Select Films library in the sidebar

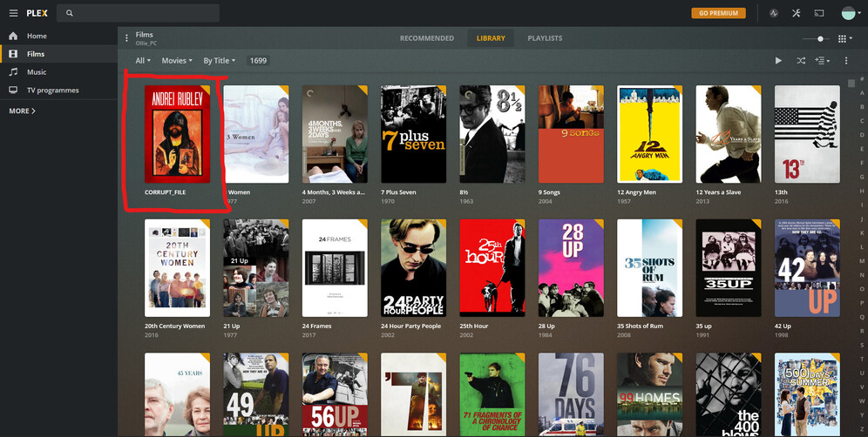coord(58,54)
